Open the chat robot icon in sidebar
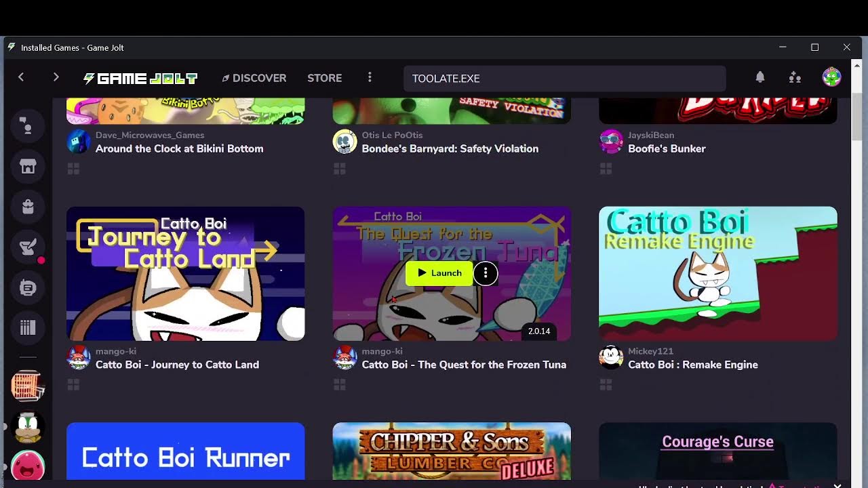The width and height of the screenshot is (868, 488). (28, 288)
